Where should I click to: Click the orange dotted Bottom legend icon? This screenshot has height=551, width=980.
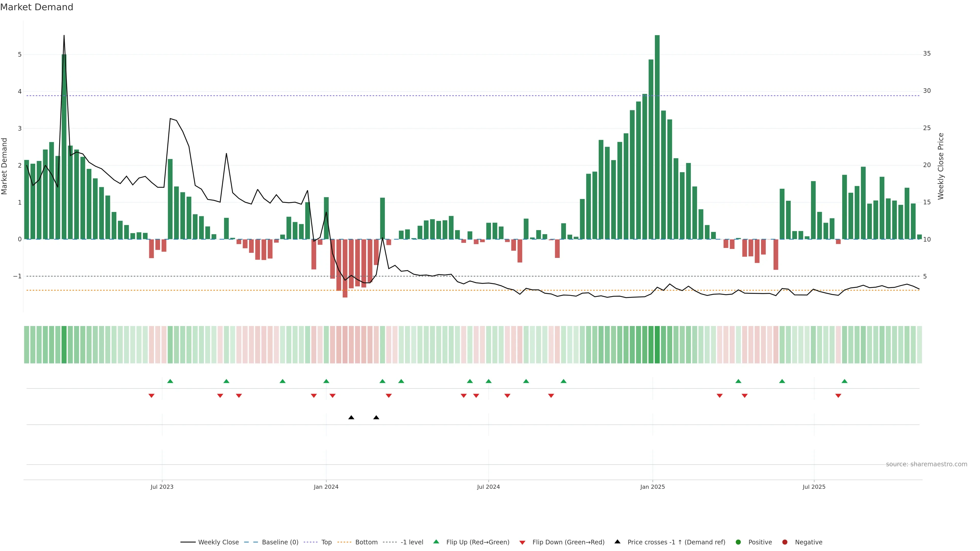(344, 542)
